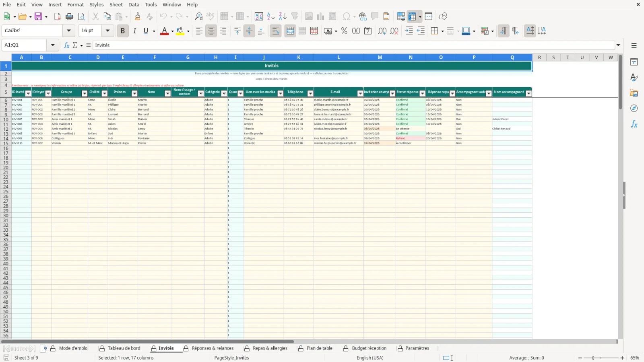Insert Special Character omega icon

click(x=346, y=16)
